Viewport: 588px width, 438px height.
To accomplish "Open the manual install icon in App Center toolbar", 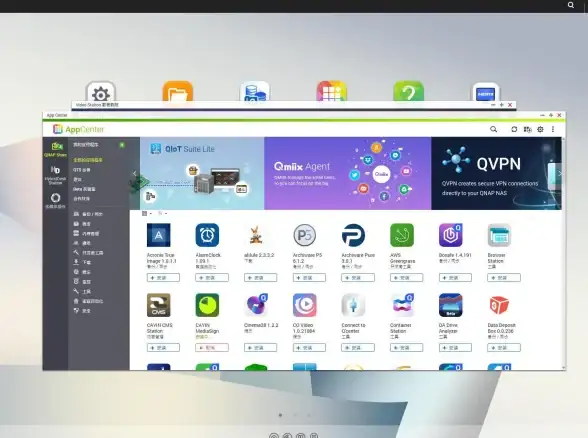I will [x=528, y=129].
